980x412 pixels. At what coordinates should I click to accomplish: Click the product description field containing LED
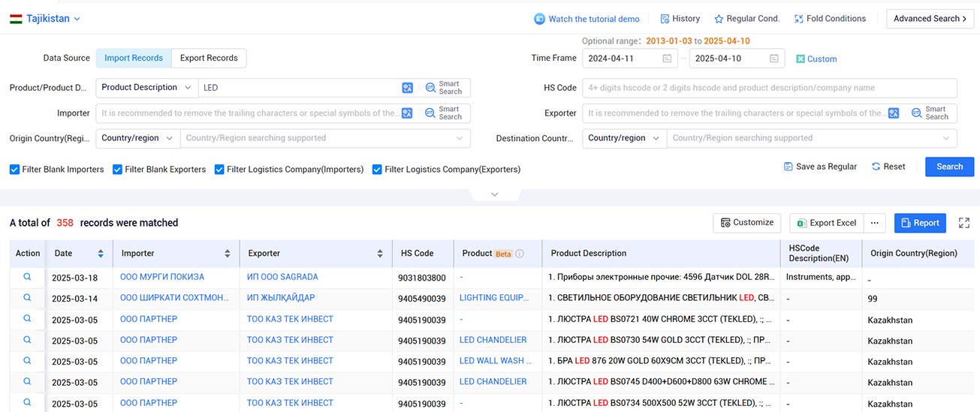pos(299,88)
